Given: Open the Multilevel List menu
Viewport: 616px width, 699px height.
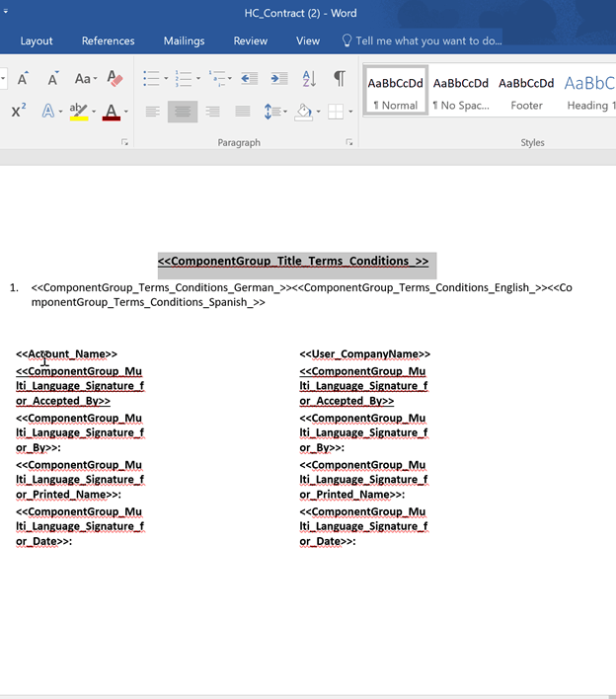Looking at the screenshot, I should (220, 78).
